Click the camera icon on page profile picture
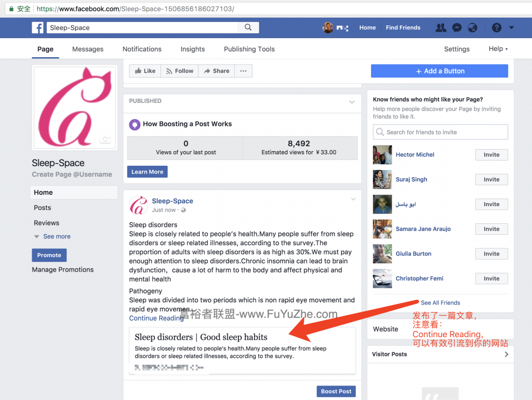This screenshot has width=532, height=400. tap(105, 139)
